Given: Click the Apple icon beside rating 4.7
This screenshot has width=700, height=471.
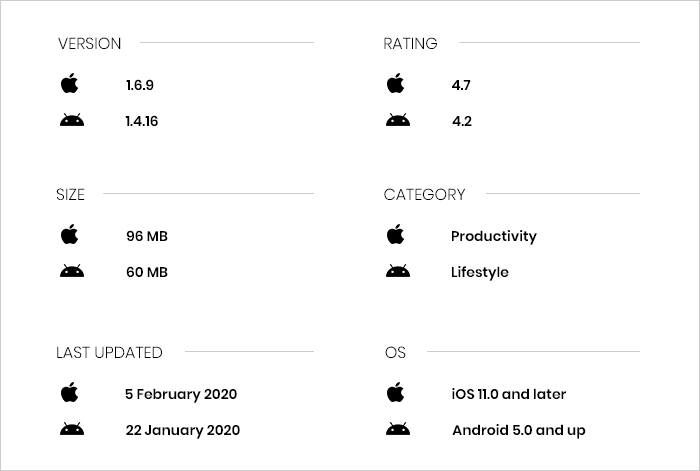Looking at the screenshot, I should (395, 83).
